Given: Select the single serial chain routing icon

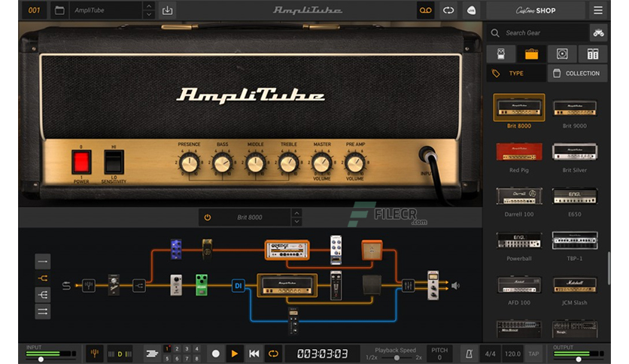Looking at the screenshot, I should [x=43, y=262].
